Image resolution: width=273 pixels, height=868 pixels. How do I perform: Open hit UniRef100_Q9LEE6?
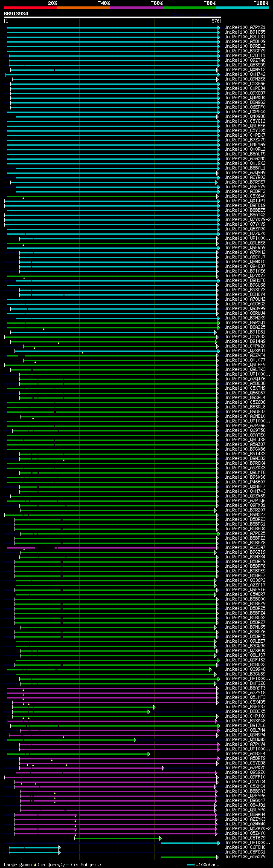click(245, 126)
